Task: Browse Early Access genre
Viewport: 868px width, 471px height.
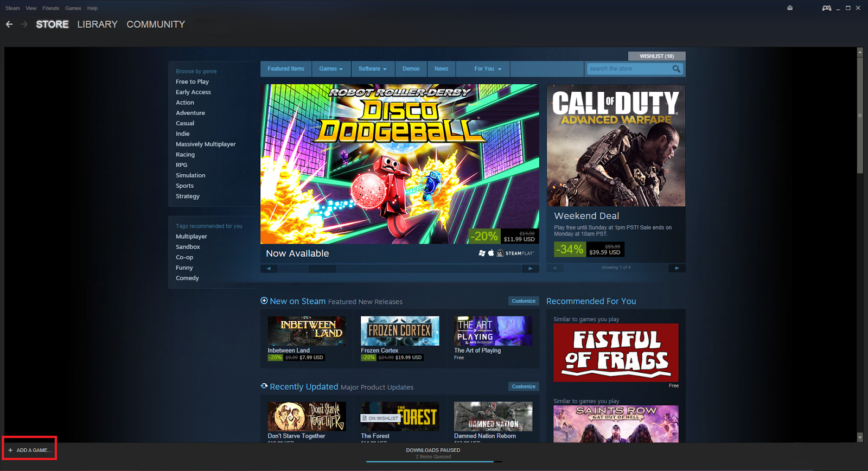Action: pos(193,92)
